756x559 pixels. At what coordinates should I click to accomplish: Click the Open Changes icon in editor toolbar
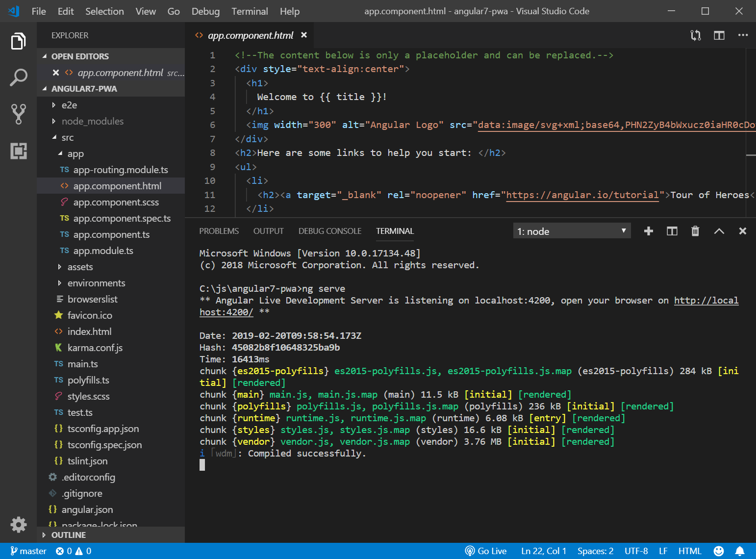point(695,35)
